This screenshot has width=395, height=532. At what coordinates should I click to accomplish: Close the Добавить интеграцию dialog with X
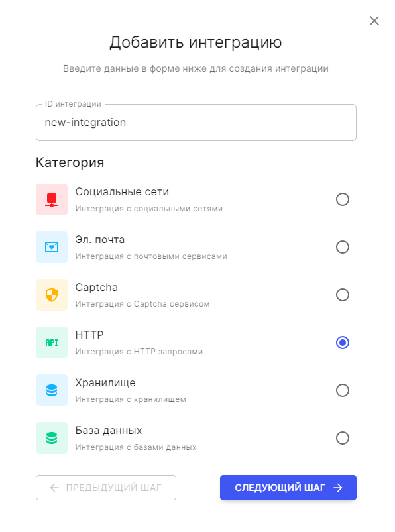[x=374, y=21]
